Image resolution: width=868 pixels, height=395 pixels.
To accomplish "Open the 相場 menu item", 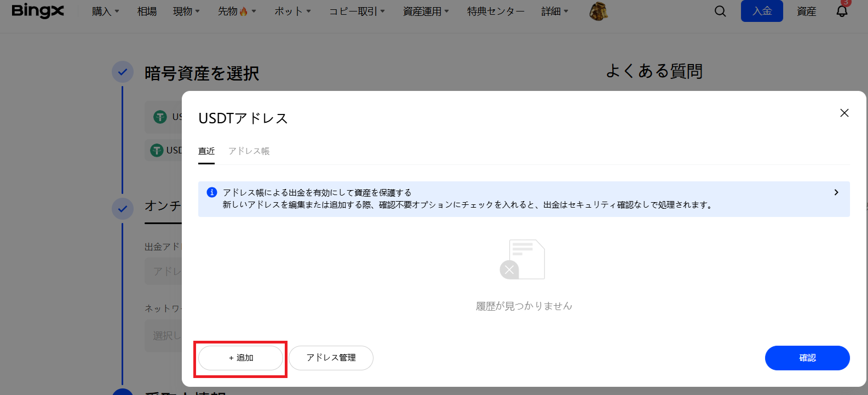I will point(147,12).
